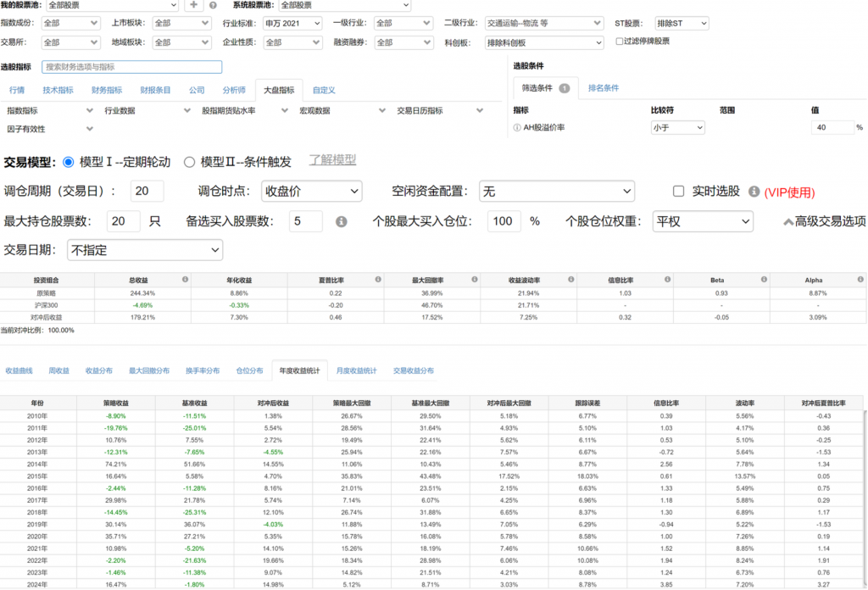Click the 了解模型 link

tap(331, 159)
